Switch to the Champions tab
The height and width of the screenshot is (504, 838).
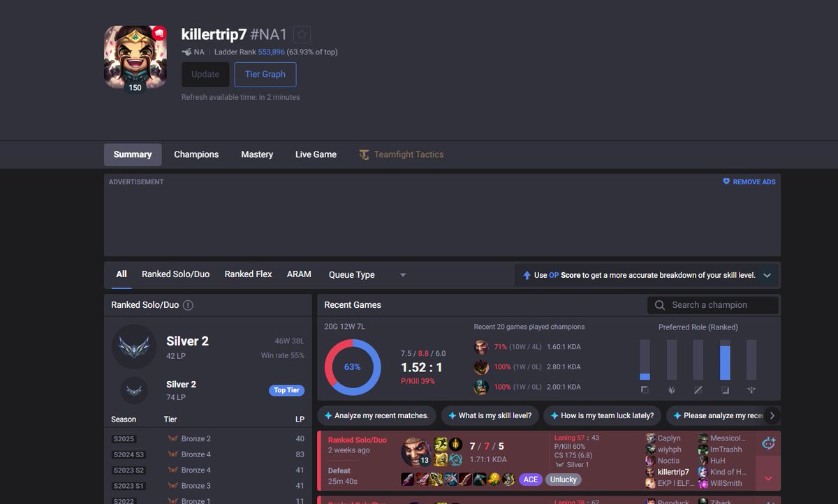pyautogui.click(x=196, y=155)
